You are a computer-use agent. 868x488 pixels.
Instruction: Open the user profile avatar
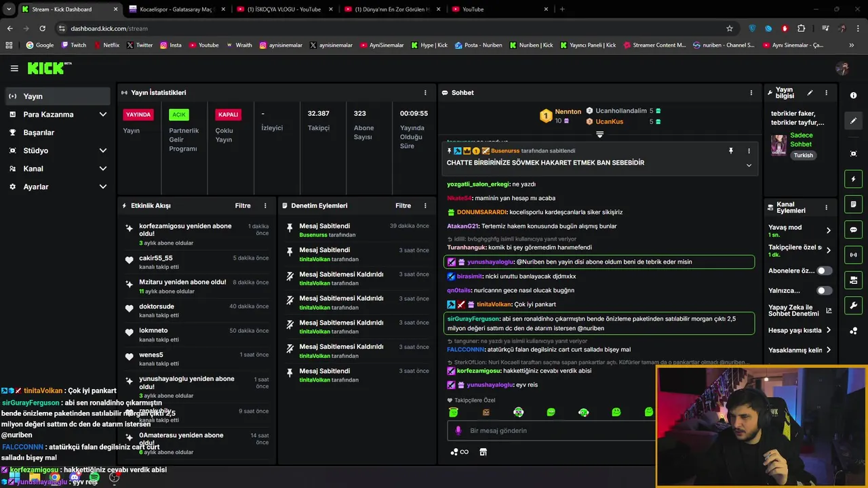pyautogui.click(x=842, y=68)
